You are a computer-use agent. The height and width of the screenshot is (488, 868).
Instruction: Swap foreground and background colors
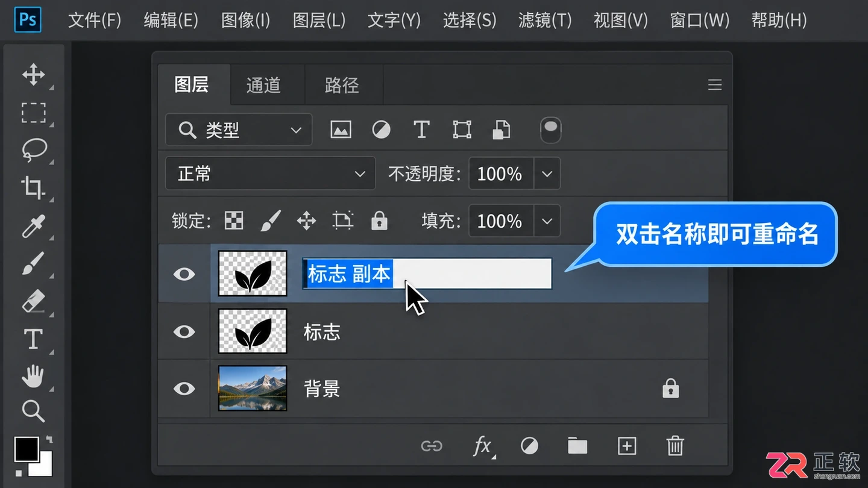click(x=49, y=440)
